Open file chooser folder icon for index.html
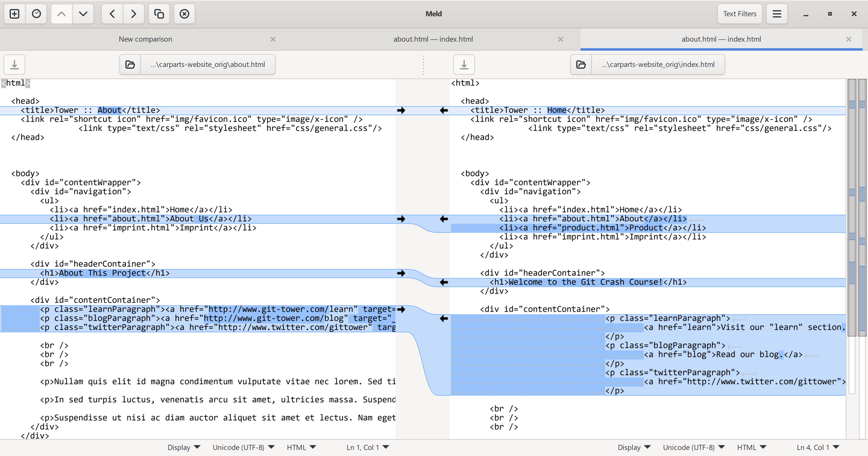Screen dimensions: 868x456 (581, 64)
